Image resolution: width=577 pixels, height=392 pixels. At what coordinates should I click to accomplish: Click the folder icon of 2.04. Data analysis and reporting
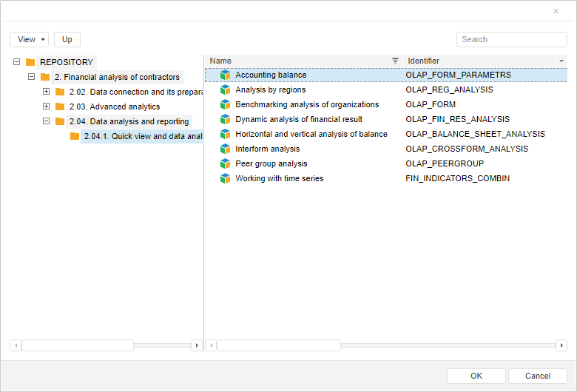[60, 121]
